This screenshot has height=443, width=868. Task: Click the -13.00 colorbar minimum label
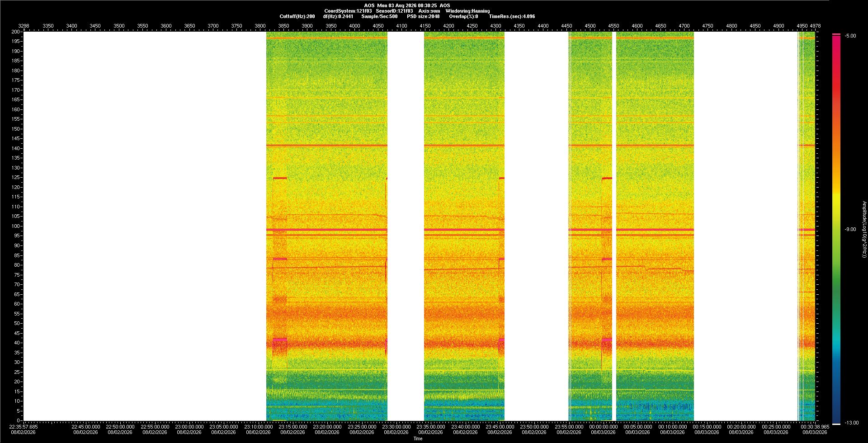click(x=851, y=423)
